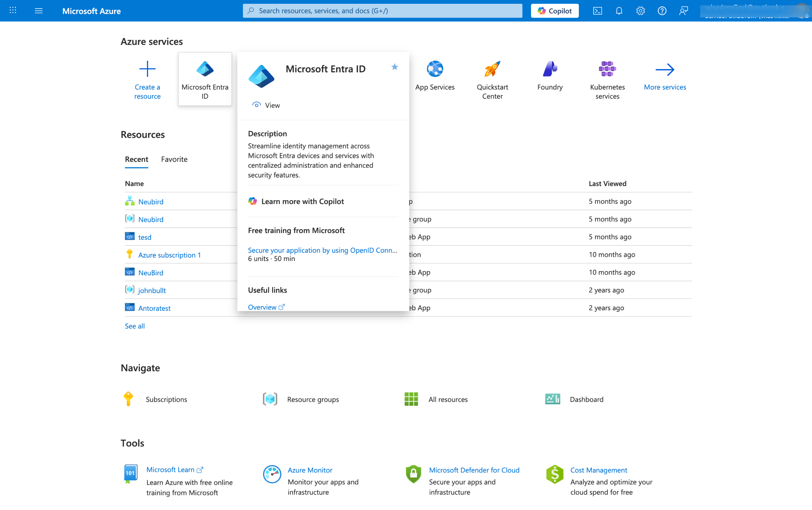Expand the portal hamburger menu

pos(39,11)
